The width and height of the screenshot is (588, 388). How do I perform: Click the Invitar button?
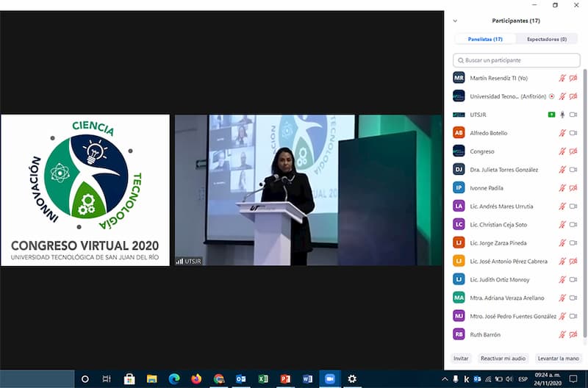pos(461,359)
